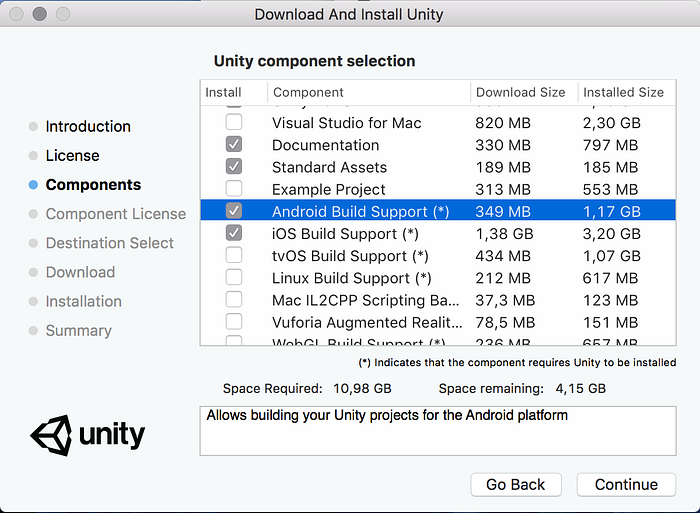Select the Introduction step in sidebar
This screenshot has width=700, height=513.
[x=88, y=127]
